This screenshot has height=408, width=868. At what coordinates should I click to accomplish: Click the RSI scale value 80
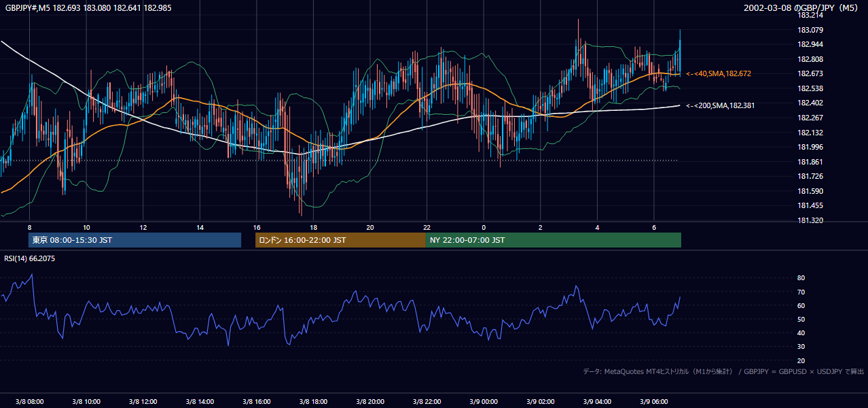pos(801,278)
